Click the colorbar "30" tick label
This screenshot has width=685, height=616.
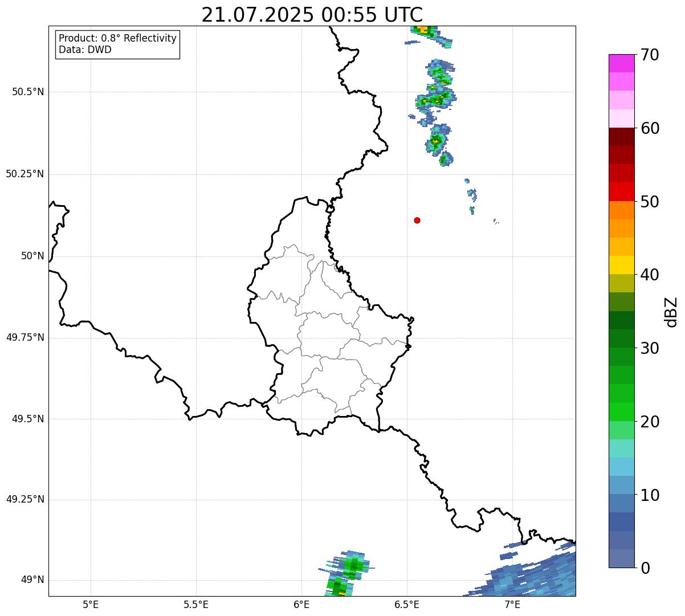[x=650, y=348]
